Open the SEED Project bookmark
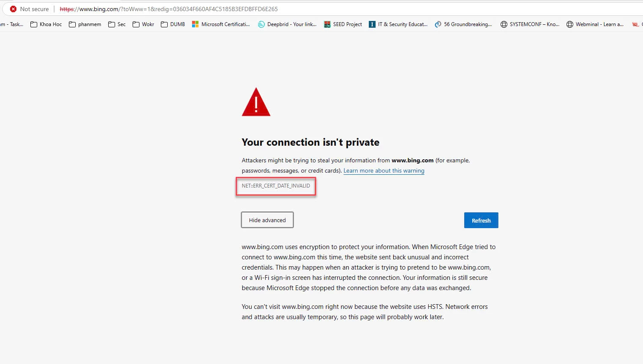The image size is (643, 364). 343,24
